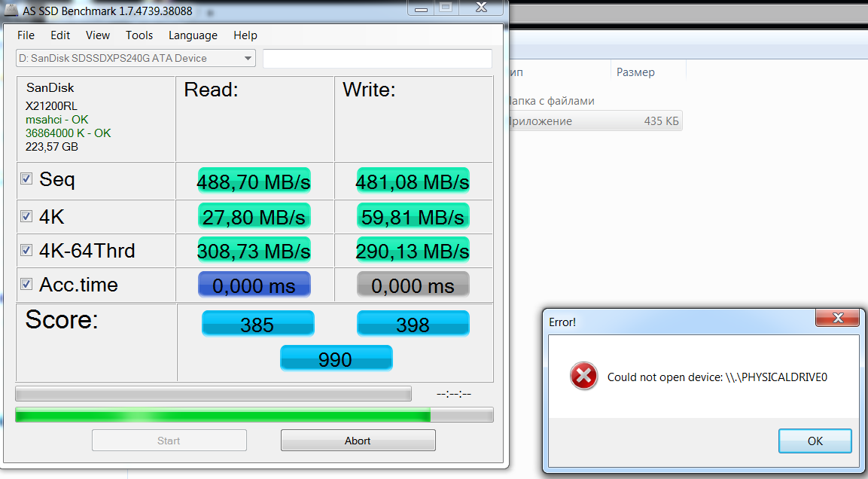Open the Tools menu
Screen dimensions: 868x479
pyautogui.click(x=139, y=35)
